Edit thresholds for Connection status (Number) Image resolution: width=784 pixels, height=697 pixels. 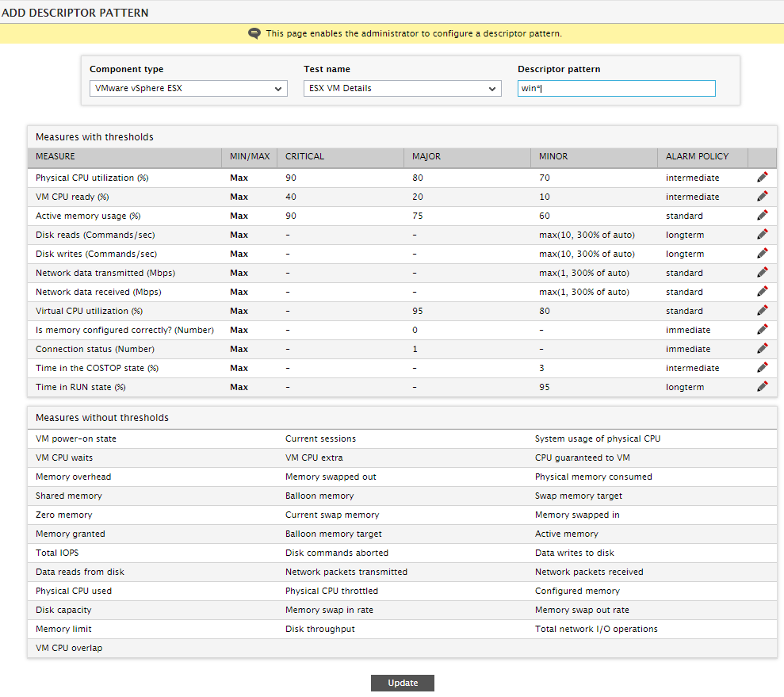(x=762, y=349)
